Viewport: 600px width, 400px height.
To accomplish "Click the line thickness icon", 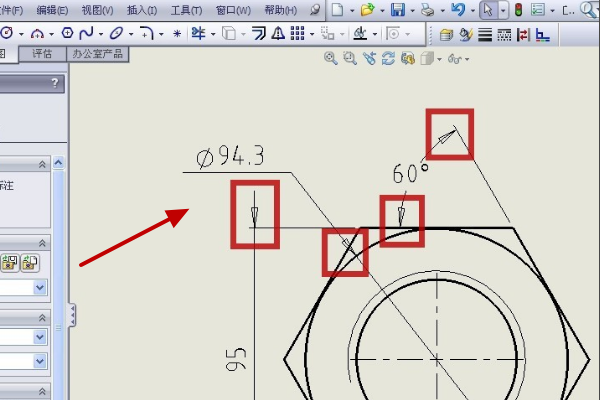I will click(485, 35).
